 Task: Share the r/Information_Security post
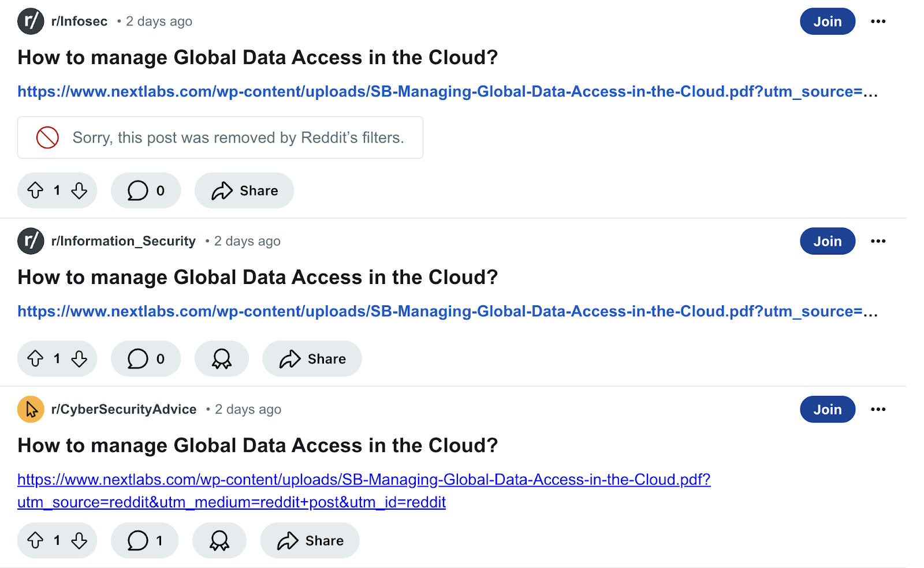(x=312, y=358)
